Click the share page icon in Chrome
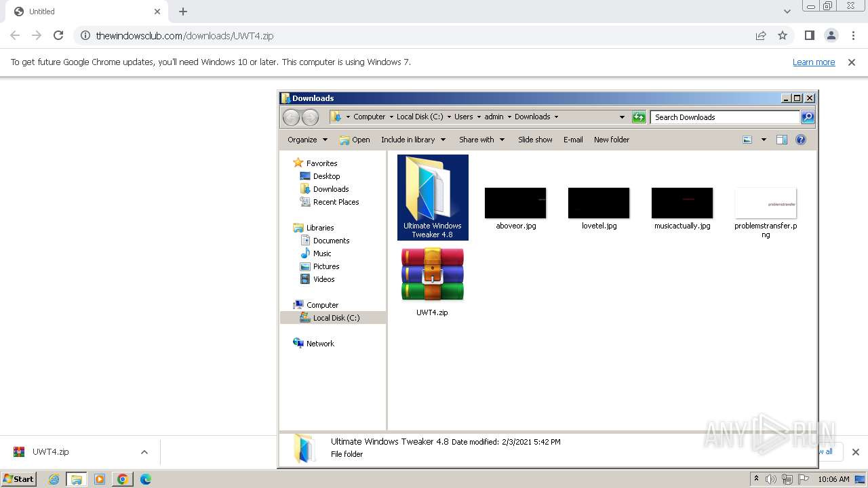 [761, 35]
